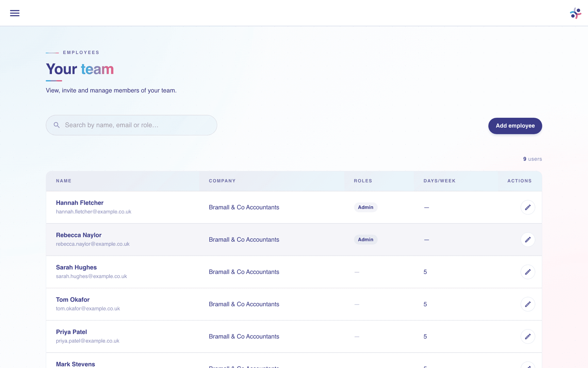Image resolution: width=588 pixels, height=368 pixels.
Task: Click Tom Okafor's days/week value 5
Action: (425, 304)
